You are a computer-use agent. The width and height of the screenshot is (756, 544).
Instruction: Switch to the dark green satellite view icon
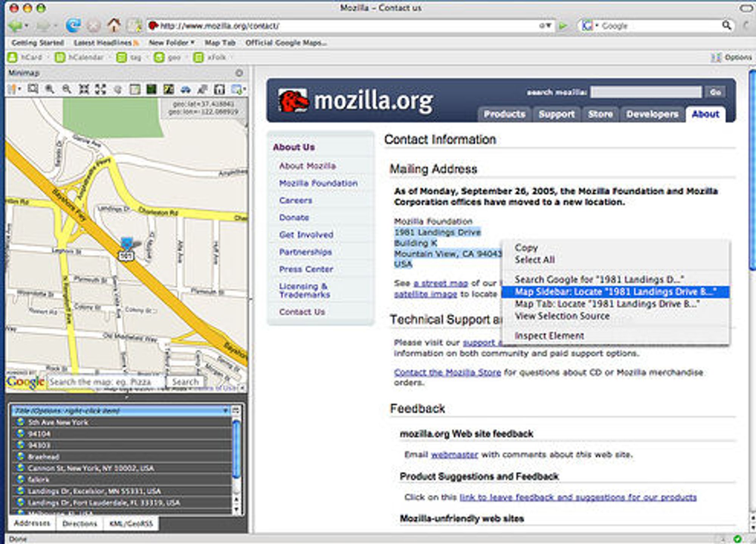tap(152, 89)
